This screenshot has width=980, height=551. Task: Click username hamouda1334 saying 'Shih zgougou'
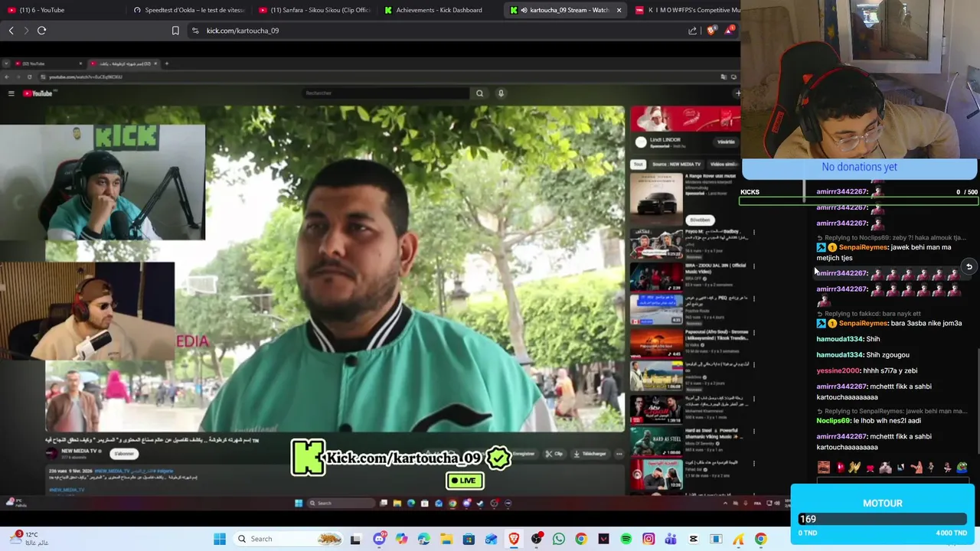(x=840, y=355)
